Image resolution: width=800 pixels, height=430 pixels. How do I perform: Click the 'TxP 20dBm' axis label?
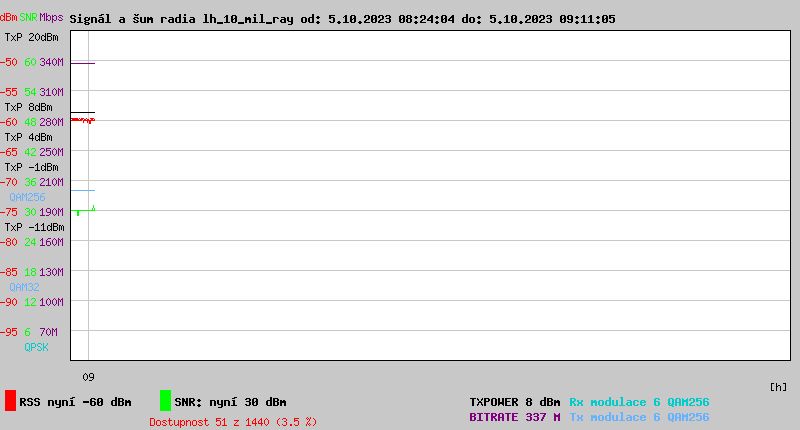click(32, 37)
